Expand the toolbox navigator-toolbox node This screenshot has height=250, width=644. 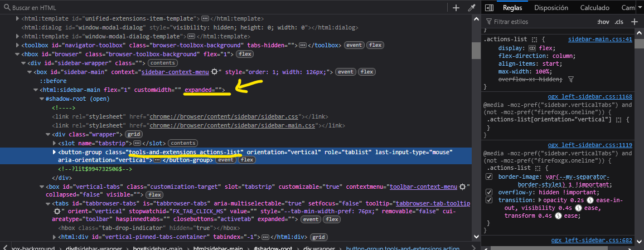point(17,45)
